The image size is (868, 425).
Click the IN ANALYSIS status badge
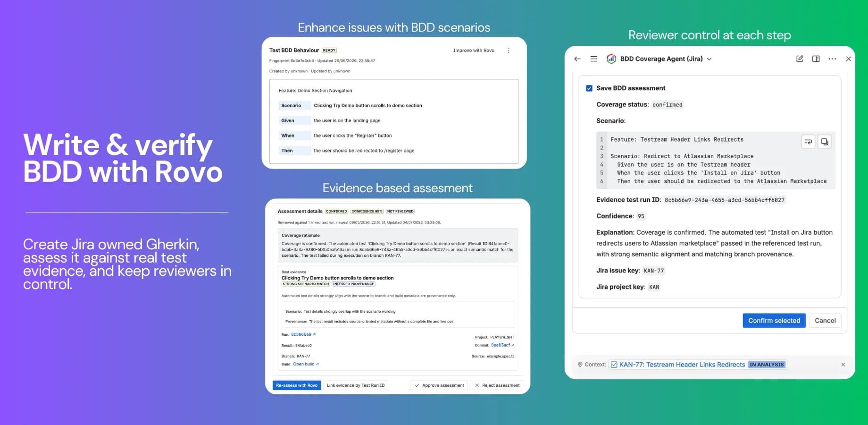pyautogui.click(x=767, y=365)
